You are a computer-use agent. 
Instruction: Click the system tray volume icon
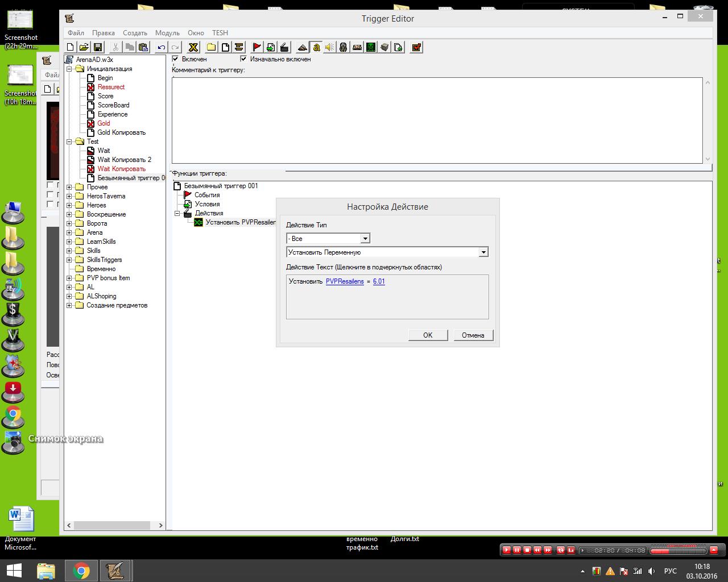tap(651, 571)
